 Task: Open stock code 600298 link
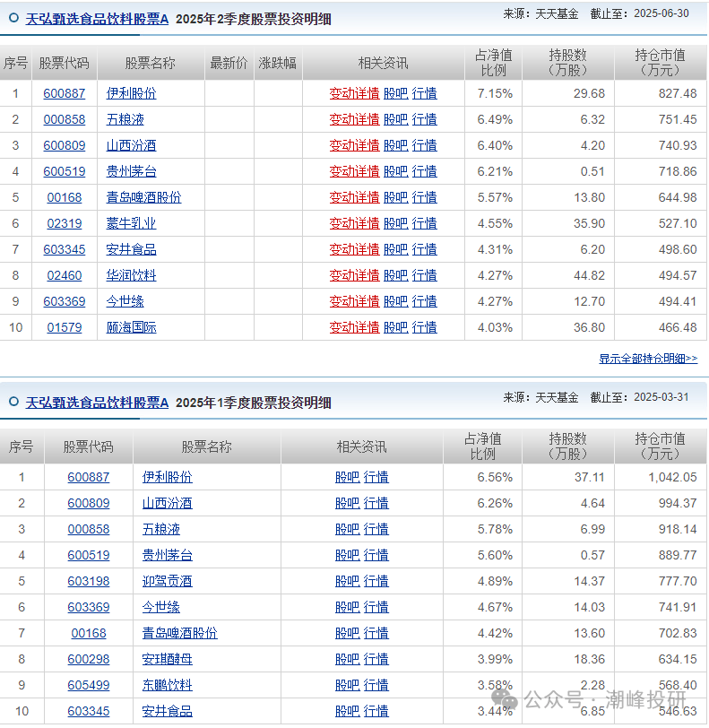tap(88, 659)
